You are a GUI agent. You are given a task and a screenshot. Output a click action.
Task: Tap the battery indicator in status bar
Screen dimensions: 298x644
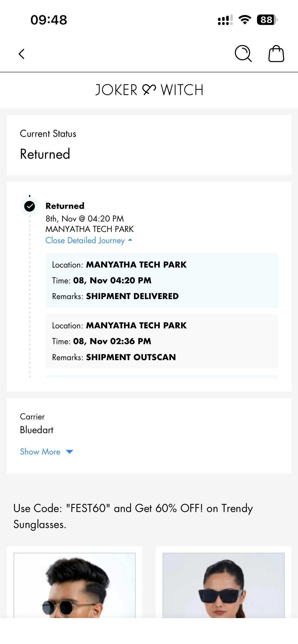tap(267, 20)
